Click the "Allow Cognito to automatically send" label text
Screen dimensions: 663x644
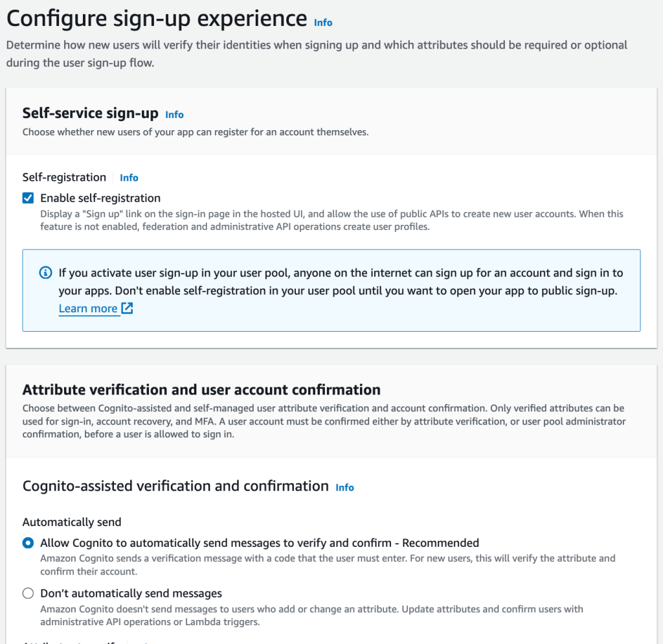click(x=259, y=543)
